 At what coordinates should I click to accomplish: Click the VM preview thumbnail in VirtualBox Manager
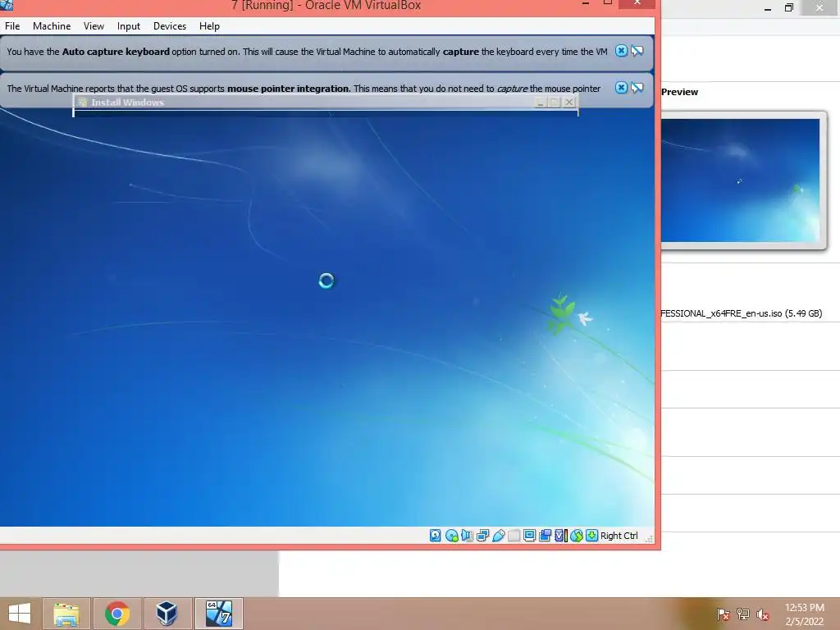tap(742, 180)
